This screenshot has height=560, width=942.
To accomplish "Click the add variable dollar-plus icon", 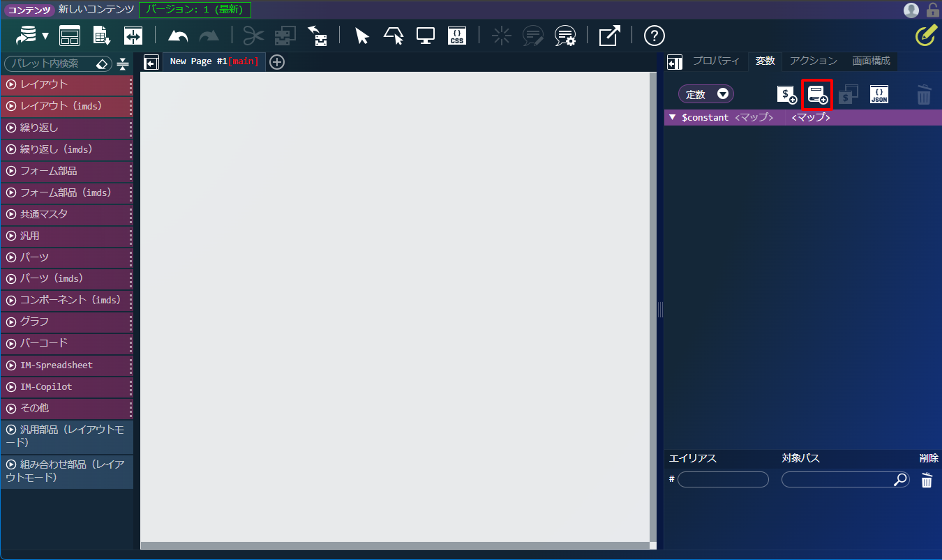I will pos(786,94).
